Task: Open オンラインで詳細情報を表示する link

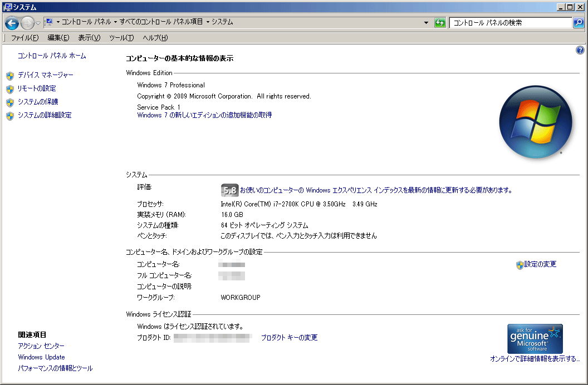Action: (x=535, y=359)
